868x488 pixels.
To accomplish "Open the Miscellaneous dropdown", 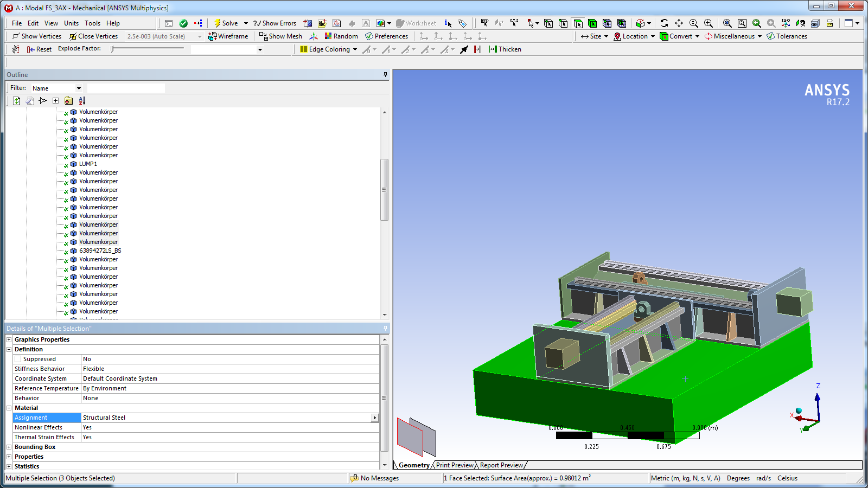I will (733, 36).
